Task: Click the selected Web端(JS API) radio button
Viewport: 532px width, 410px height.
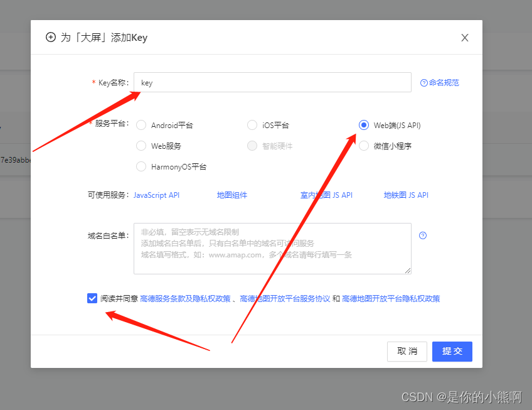Action: 364,125
